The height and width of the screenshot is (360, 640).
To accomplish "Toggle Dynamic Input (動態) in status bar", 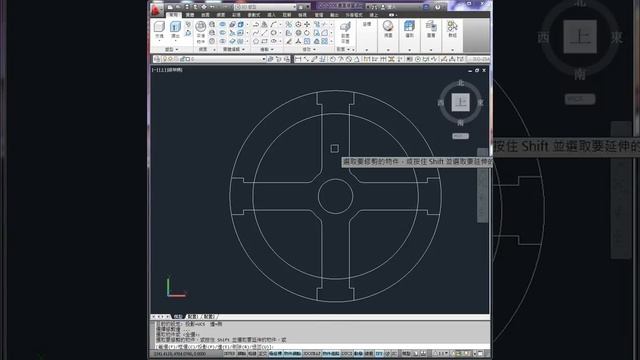I will coord(358,353).
